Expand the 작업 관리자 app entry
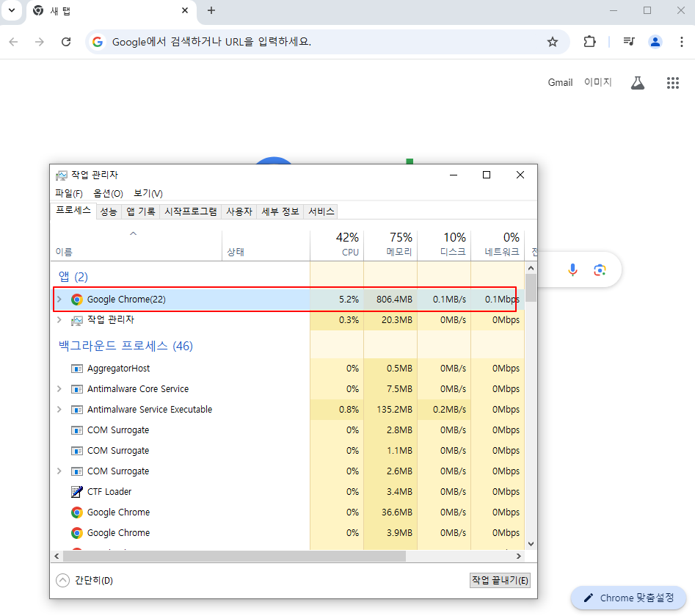 tap(59, 320)
